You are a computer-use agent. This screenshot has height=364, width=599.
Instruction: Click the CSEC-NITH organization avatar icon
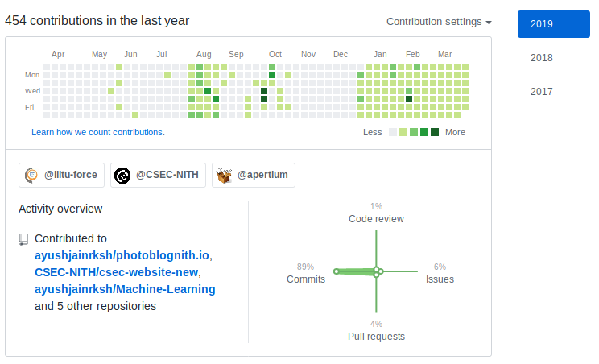(122, 176)
